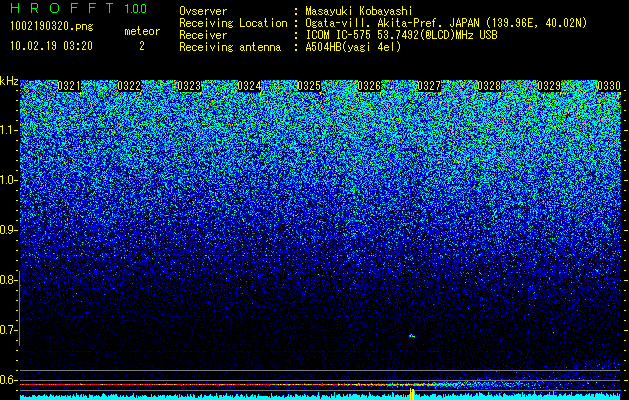Click the 0.6 frequency axis label

pos(8,380)
